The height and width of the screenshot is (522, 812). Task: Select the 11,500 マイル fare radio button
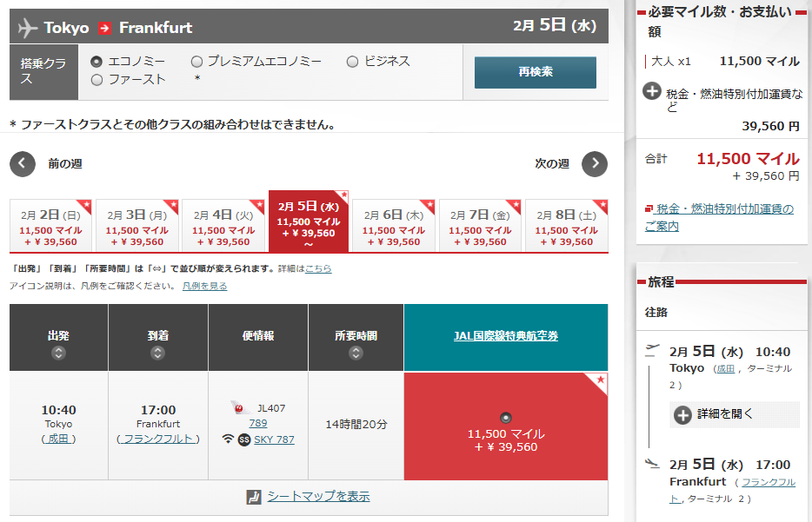pyautogui.click(x=506, y=418)
